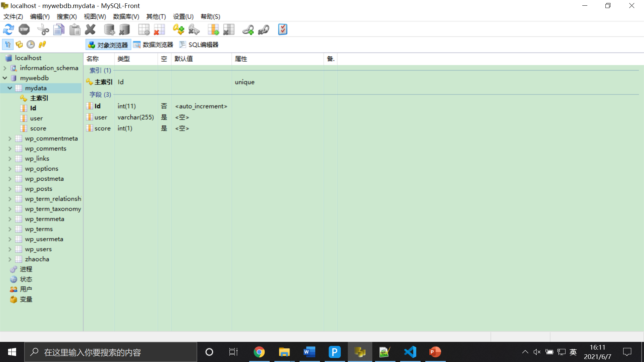Open Chrome from the taskbar
Image resolution: width=644 pixels, height=362 pixels.
259,352
